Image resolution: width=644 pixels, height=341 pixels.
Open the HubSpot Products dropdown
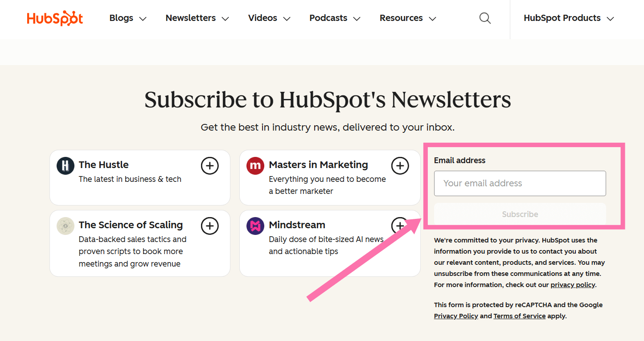(x=569, y=18)
